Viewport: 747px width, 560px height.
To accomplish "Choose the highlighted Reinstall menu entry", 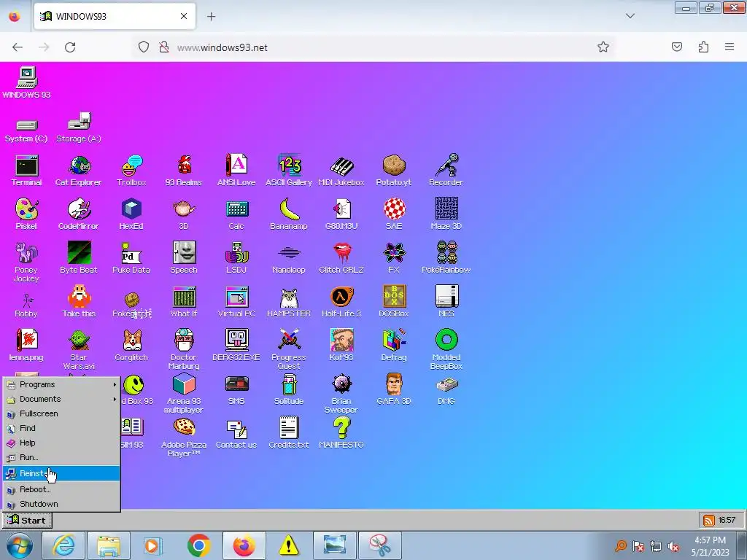I will coord(61,473).
